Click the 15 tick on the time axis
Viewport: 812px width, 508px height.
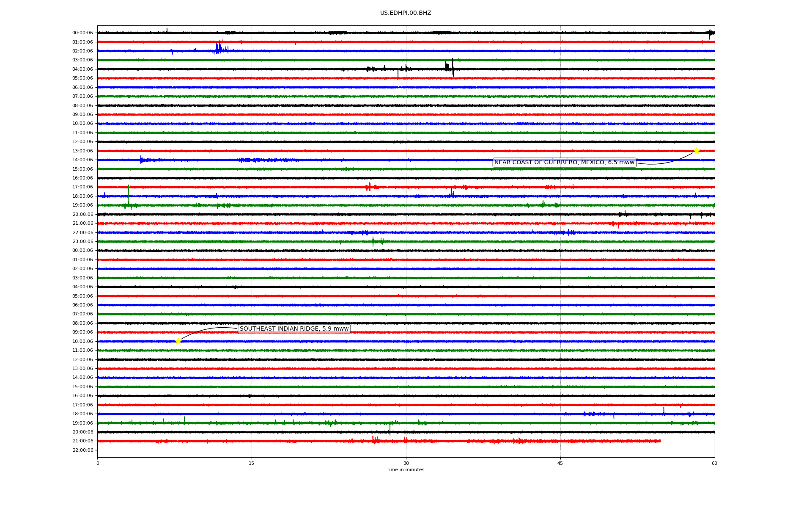point(252,463)
